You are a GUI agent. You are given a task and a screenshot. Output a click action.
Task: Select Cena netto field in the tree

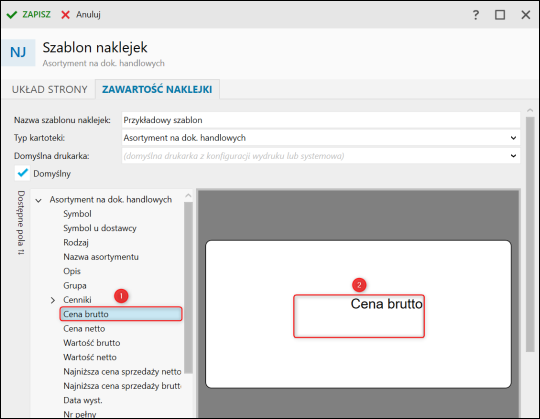click(84, 329)
